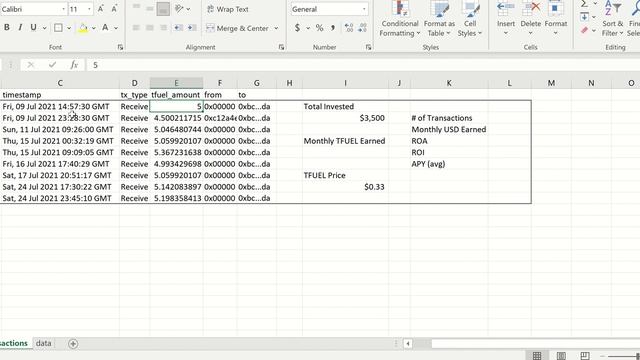640x360 pixels.
Task: Click the Cancel entry X icon
Action: coord(31,65)
